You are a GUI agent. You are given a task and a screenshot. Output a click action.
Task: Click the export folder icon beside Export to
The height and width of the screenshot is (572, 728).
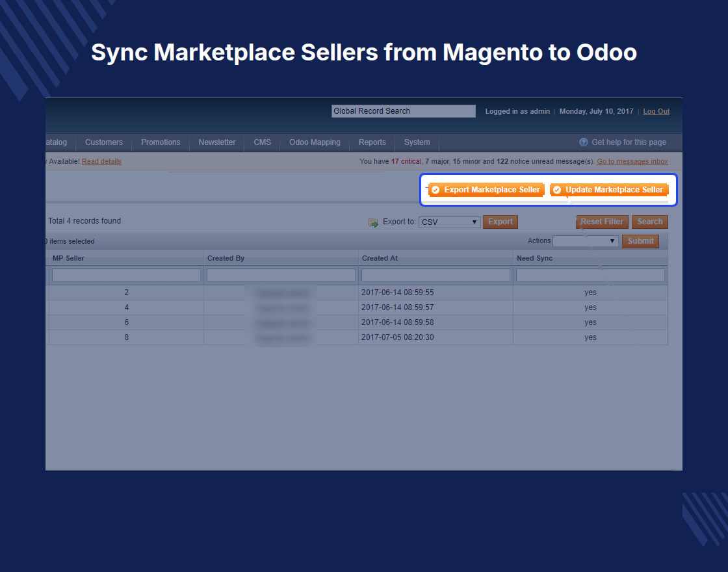click(373, 223)
